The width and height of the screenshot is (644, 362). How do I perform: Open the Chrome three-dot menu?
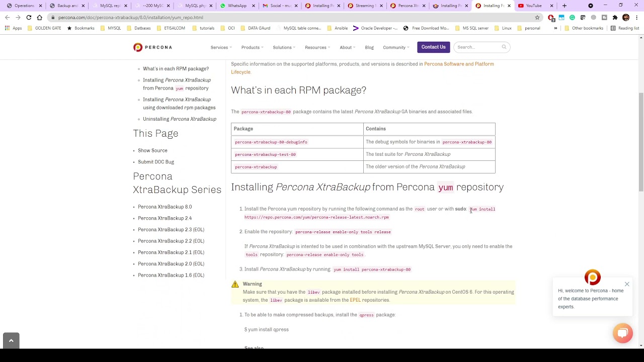pos(636,18)
